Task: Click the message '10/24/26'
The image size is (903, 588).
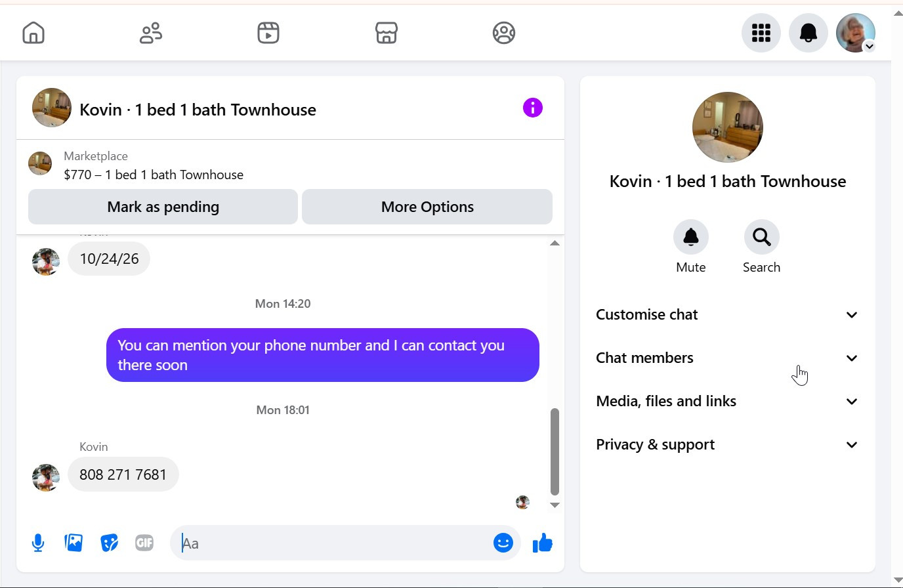Action: 109,259
